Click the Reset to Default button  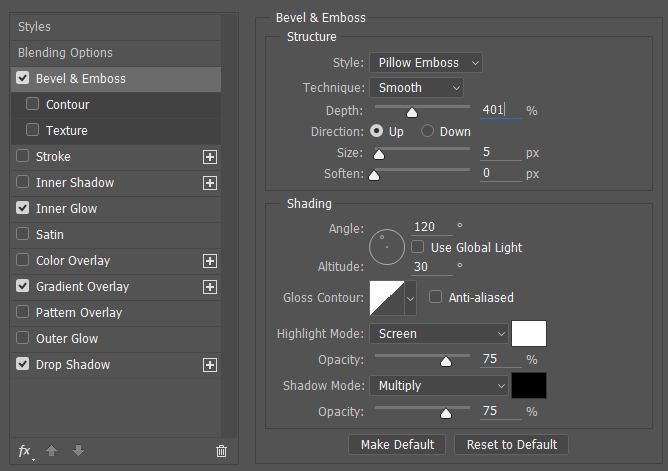tap(511, 445)
